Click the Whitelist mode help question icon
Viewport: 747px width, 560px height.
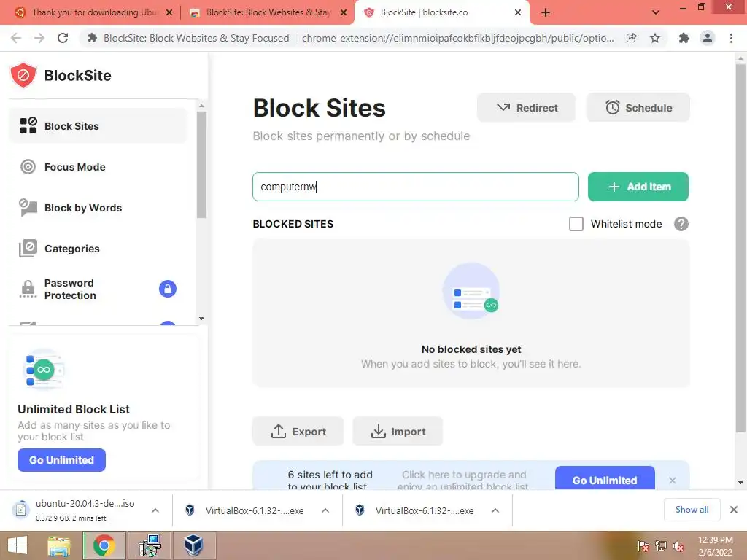coord(681,224)
